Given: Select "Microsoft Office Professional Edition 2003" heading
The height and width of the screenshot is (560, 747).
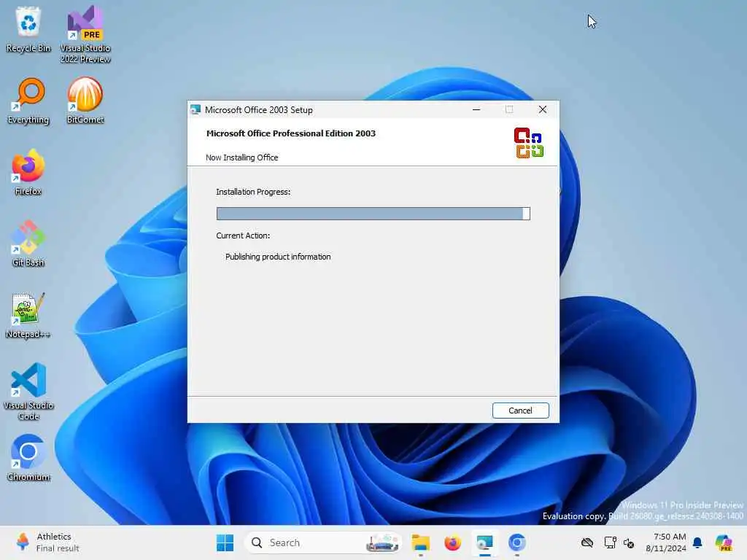Looking at the screenshot, I should 290,133.
